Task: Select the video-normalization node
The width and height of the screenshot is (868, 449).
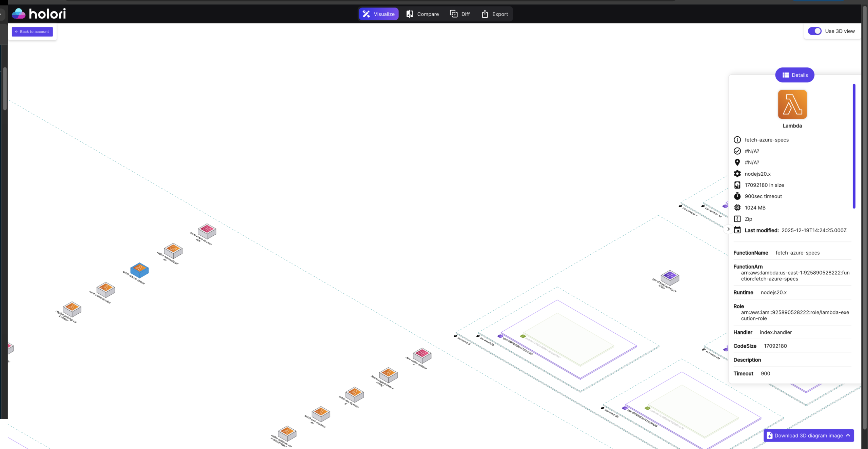Action: 173,251
